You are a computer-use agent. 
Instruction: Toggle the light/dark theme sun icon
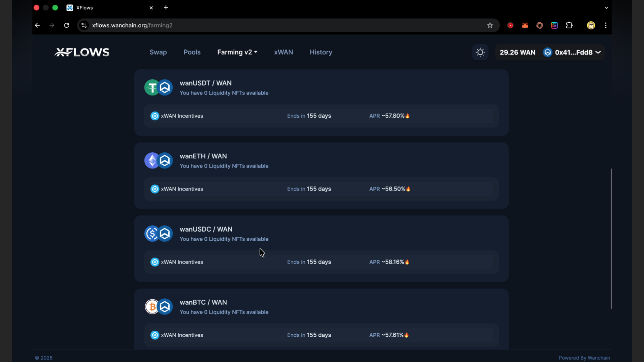click(480, 52)
